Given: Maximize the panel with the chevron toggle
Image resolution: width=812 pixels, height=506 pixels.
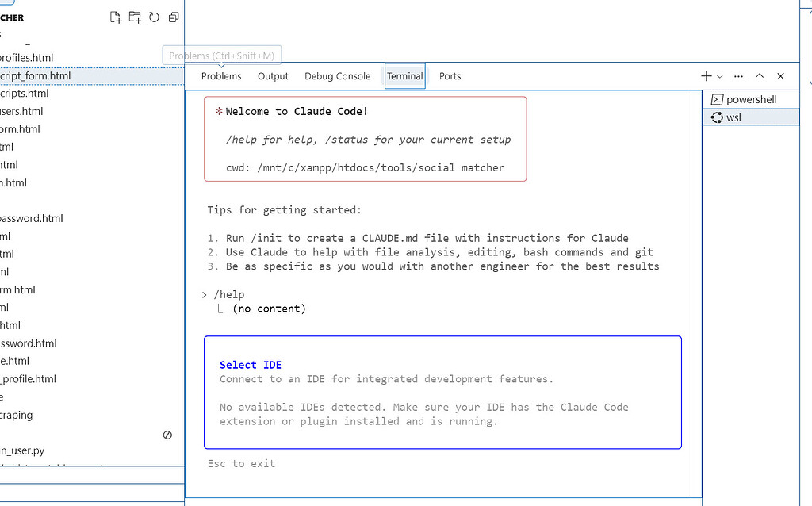Looking at the screenshot, I should point(759,75).
